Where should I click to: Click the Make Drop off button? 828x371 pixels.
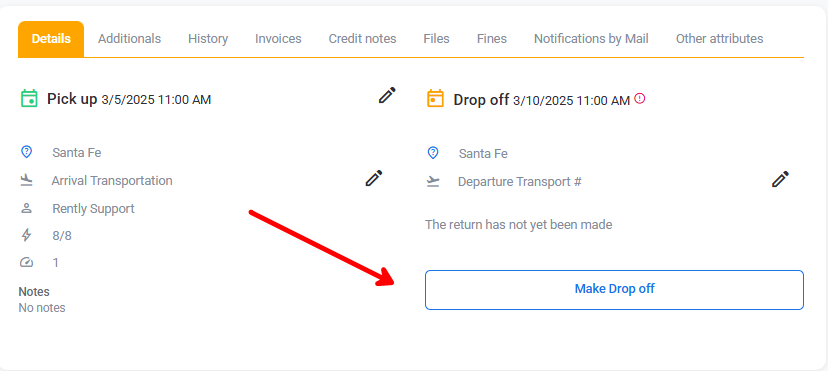614,290
